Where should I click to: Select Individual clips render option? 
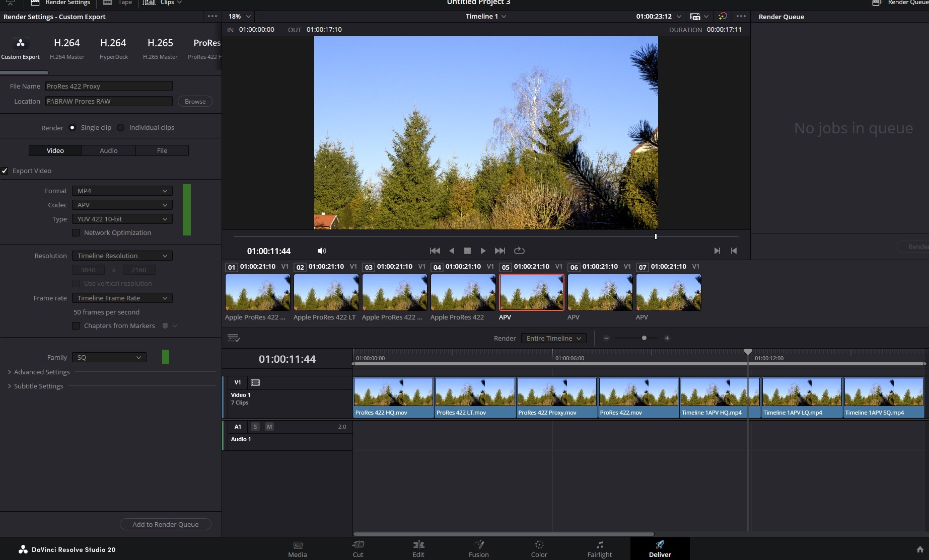point(121,128)
